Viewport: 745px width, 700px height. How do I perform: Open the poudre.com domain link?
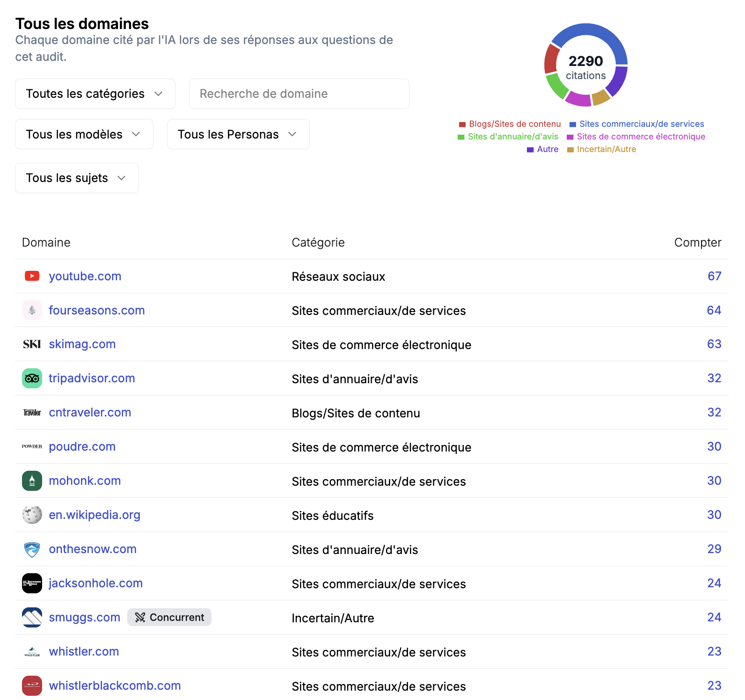pos(82,446)
